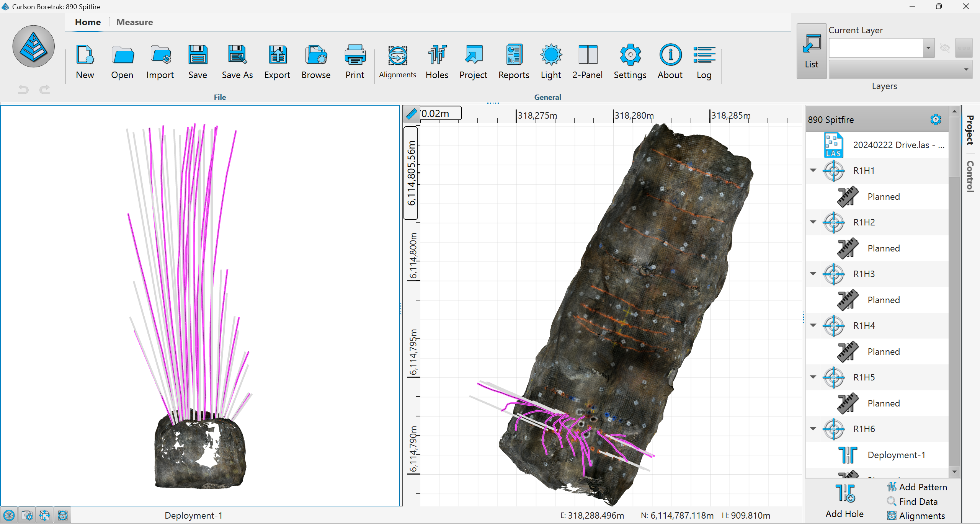The image size is (980, 524).
Task: Click 890 Spitfire project settings gear
Action: [935, 119]
